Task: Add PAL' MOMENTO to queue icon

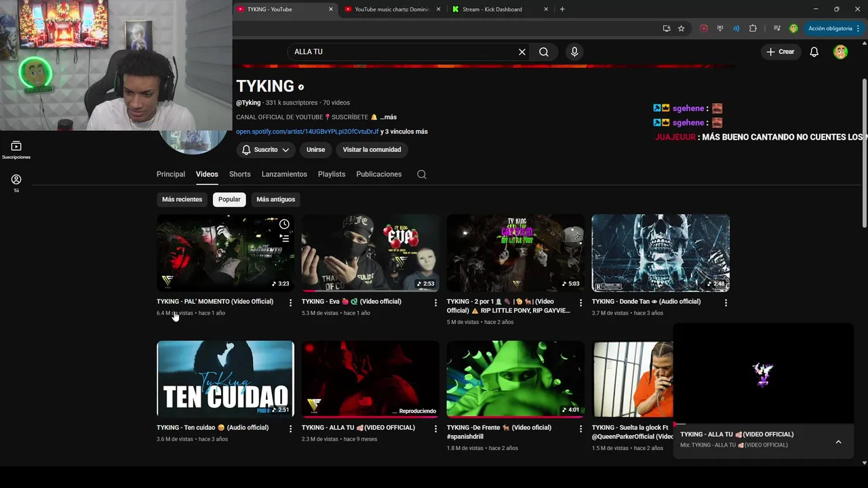Action: pos(284,239)
